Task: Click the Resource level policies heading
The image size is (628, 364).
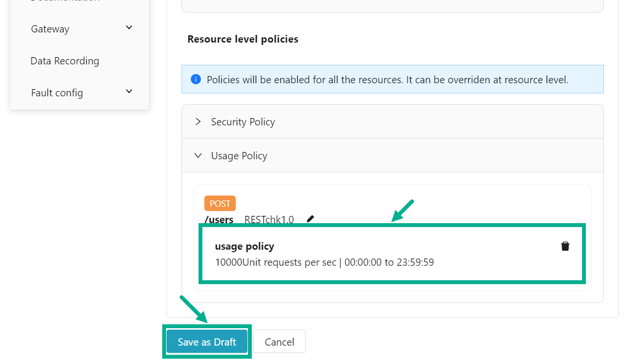Action: [243, 39]
